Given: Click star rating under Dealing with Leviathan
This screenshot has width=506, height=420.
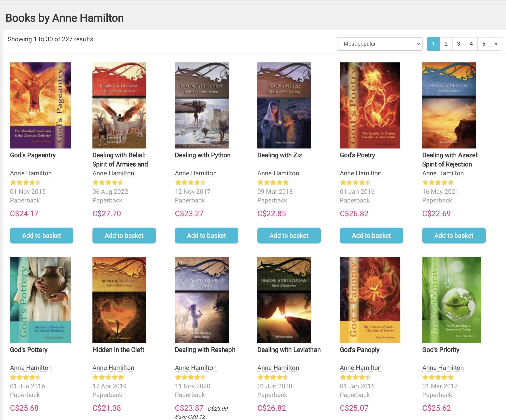Looking at the screenshot, I should (273, 377).
